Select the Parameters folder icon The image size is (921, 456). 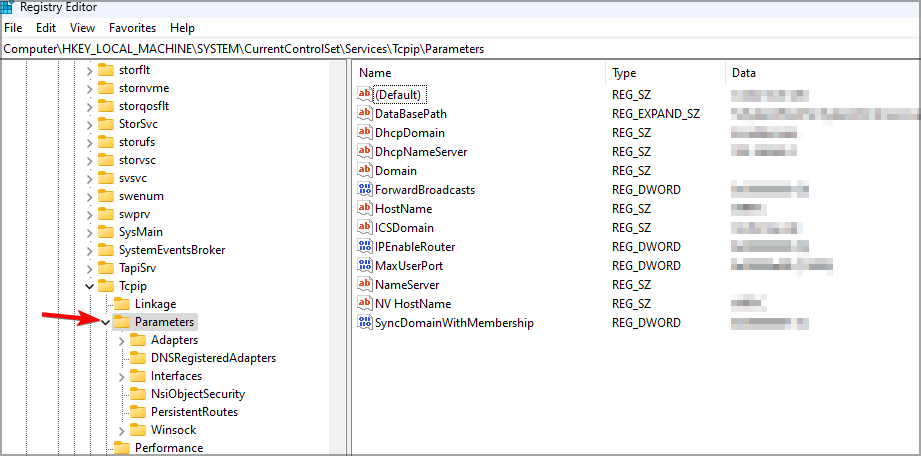122,322
